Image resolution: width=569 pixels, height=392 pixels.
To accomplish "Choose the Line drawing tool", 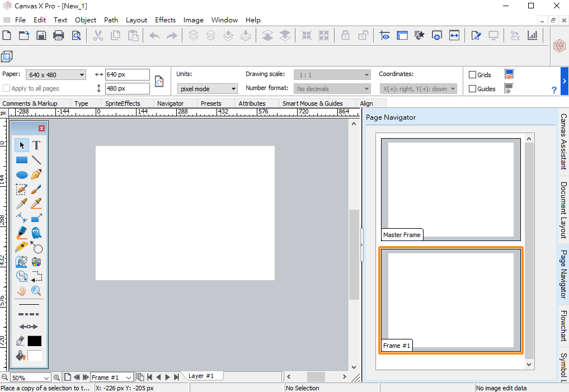I will tap(36, 160).
